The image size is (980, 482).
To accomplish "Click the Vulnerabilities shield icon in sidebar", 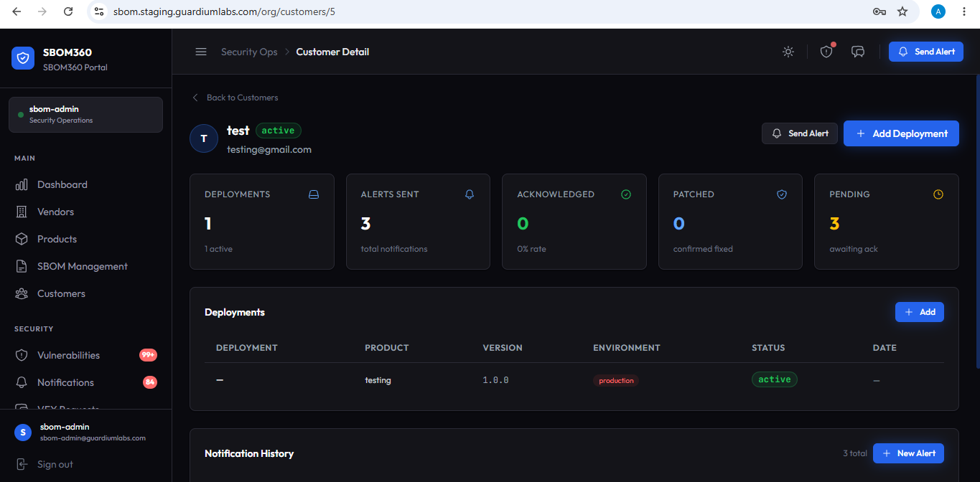I will pyautogui.click(x=22, y=356).
